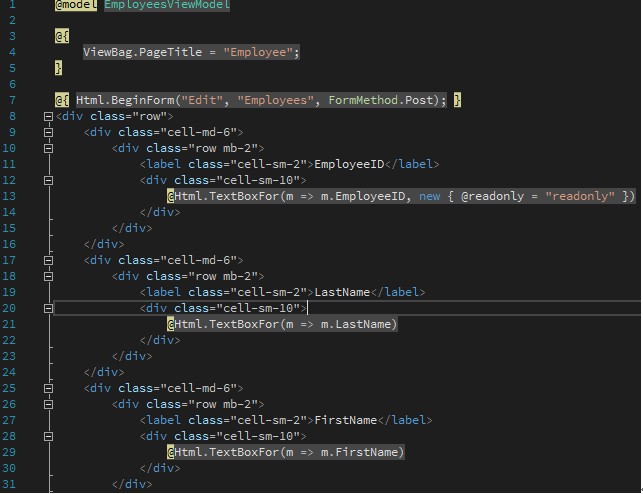Click the "Employees" string on line 7

pyautogui.click(x=276, y=100)
